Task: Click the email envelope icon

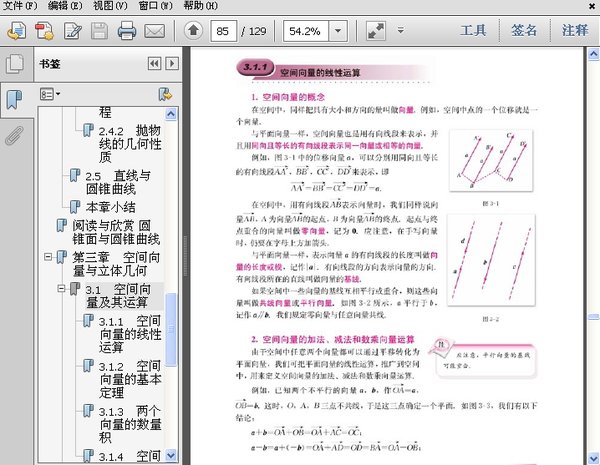Action: tap(154, 31)
